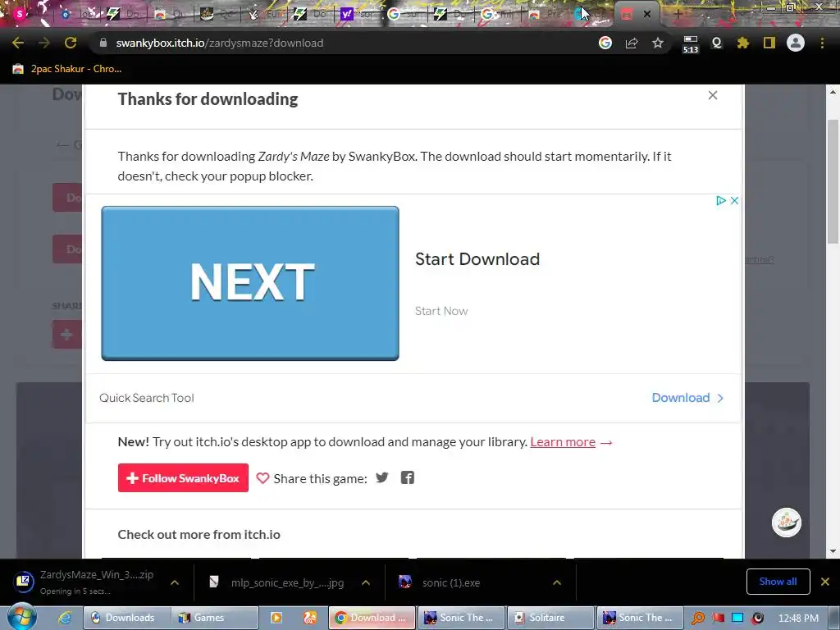This screenshot has width=840, height=630.
Task: Share this page via the share icon
Action: point(632,43)
